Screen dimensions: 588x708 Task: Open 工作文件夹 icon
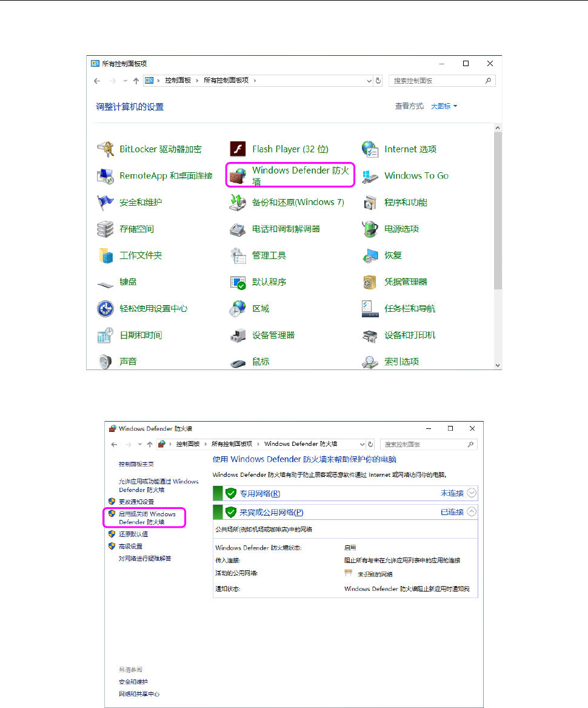105,255
